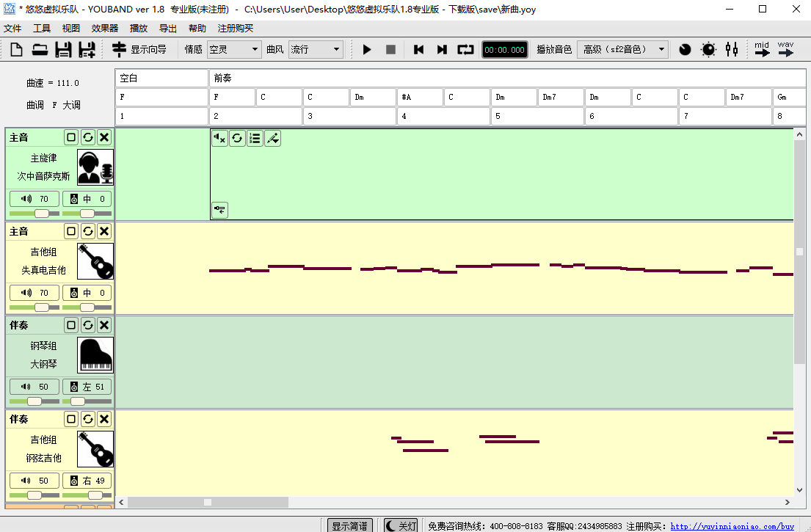Click the regenerate icon in the melody segment
Screen dimensions: 811x532
pos(237,138)
